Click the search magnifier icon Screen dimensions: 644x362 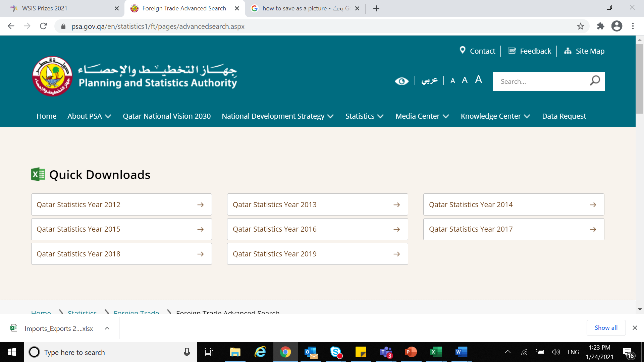click(x=595, y=81)
